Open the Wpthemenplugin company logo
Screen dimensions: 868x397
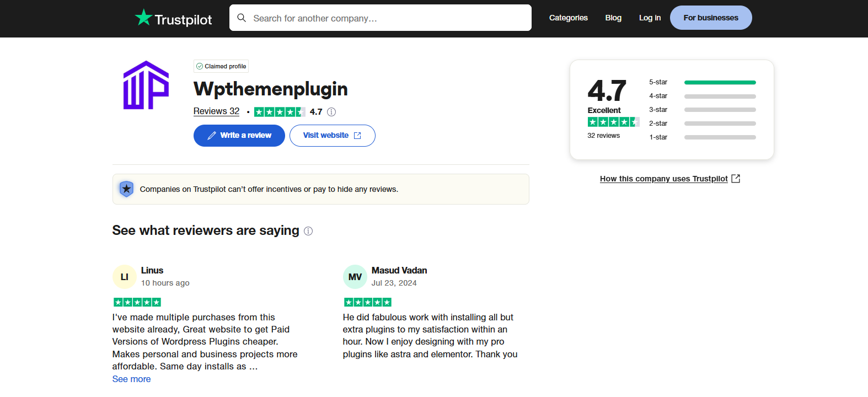pyautogui.click(x=146, y=85)
